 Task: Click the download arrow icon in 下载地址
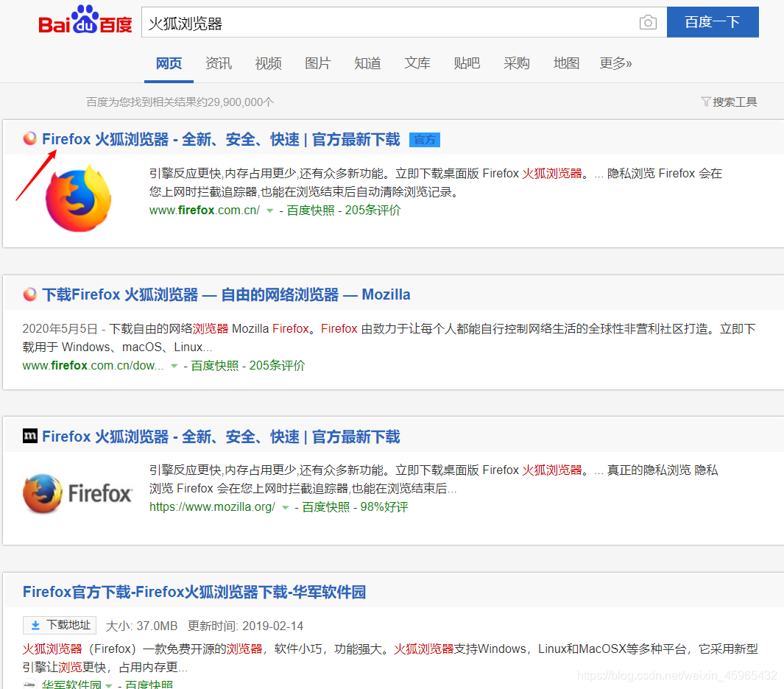[x=35, y=625]
